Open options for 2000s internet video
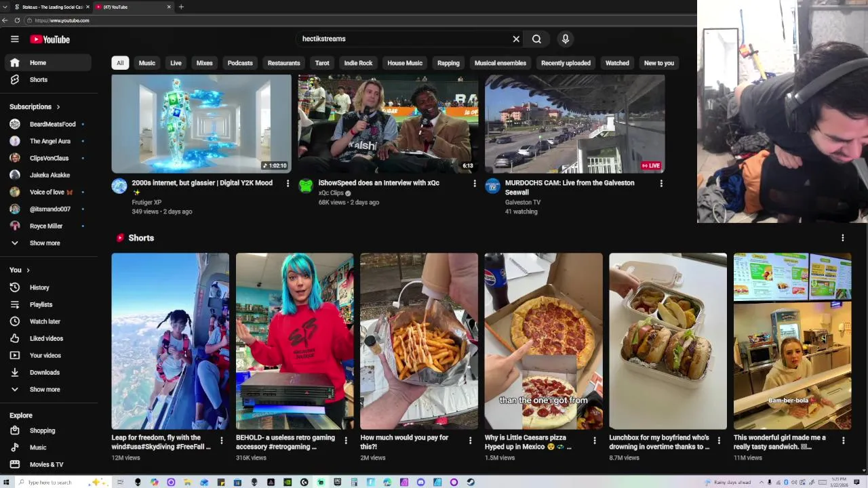This screenshot has height=488, width=868. click(x=288, y=183)
